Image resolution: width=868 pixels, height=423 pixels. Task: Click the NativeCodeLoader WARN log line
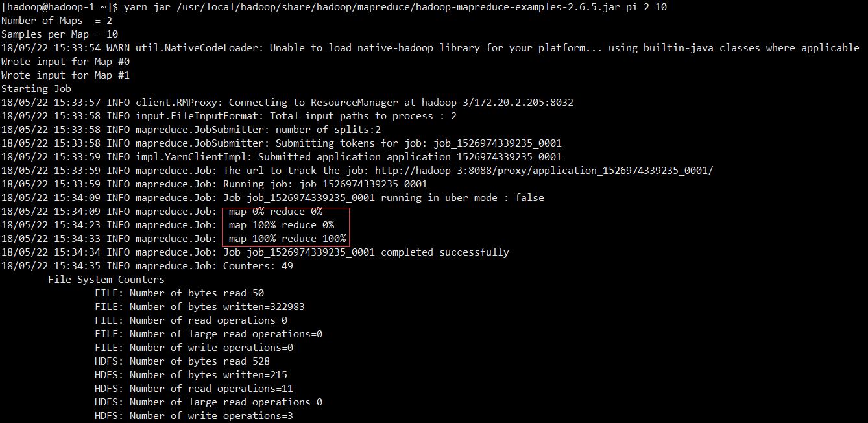tap(430, 48)
